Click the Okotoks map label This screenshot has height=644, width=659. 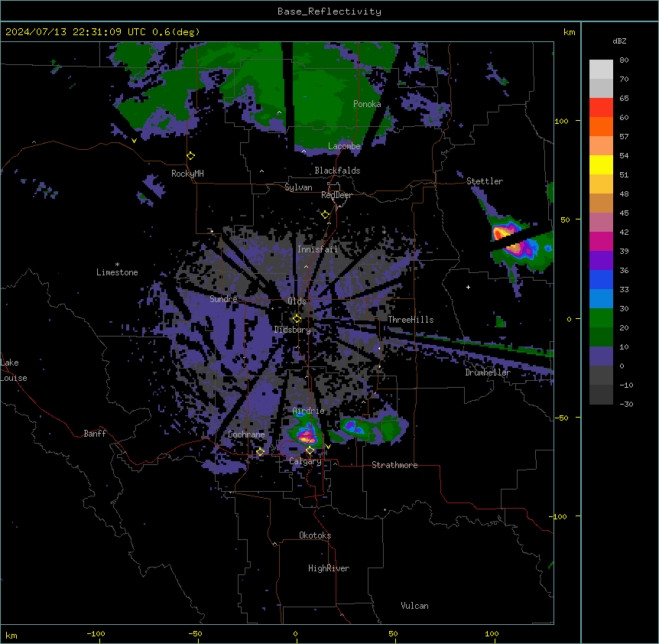click(x=315, y=535)
